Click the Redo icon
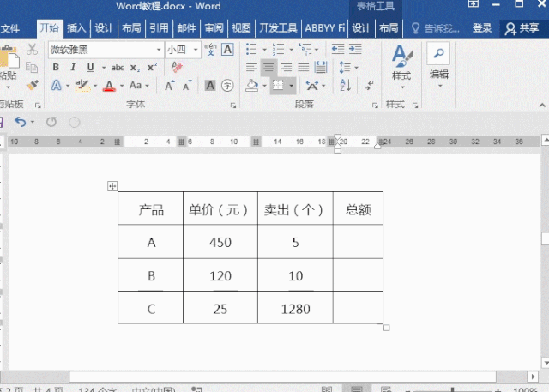This screenshot has height=392, width=549. click(51, 122)
